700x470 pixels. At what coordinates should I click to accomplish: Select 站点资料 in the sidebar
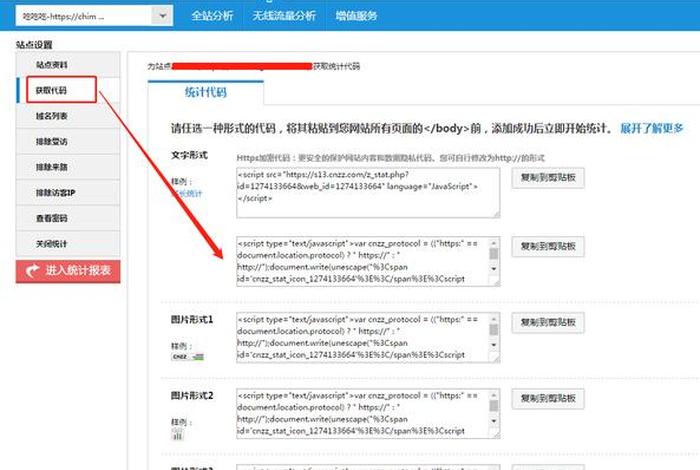tap(68, 65)
